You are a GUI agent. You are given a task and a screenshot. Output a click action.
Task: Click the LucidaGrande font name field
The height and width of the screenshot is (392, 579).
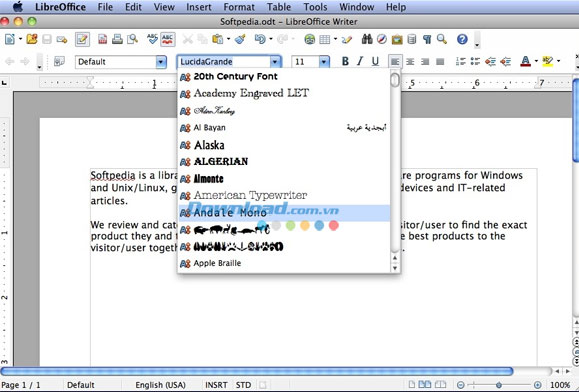coord(224,62)
